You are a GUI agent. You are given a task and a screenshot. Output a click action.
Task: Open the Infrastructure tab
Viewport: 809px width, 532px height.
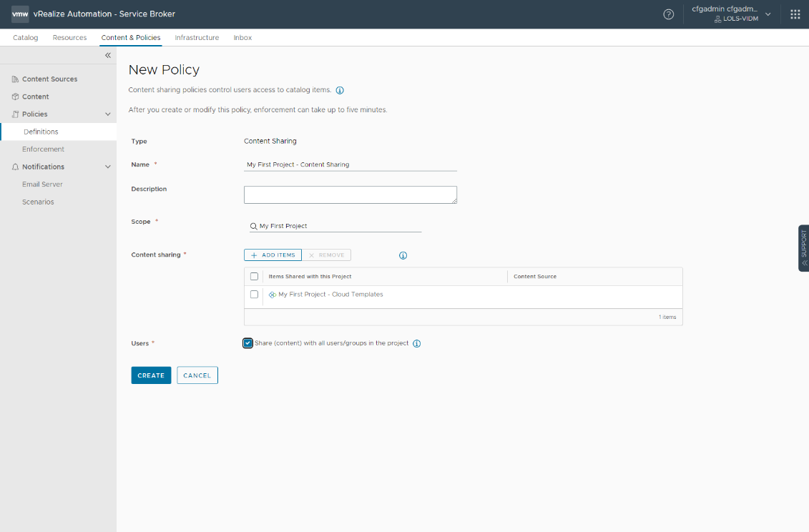click(197, 38)
